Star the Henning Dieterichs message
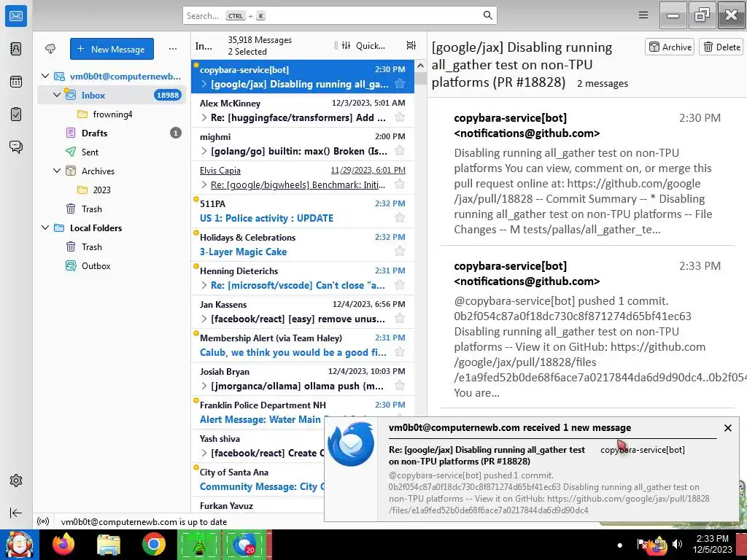The image size is (747, 560). coord(400,285)
